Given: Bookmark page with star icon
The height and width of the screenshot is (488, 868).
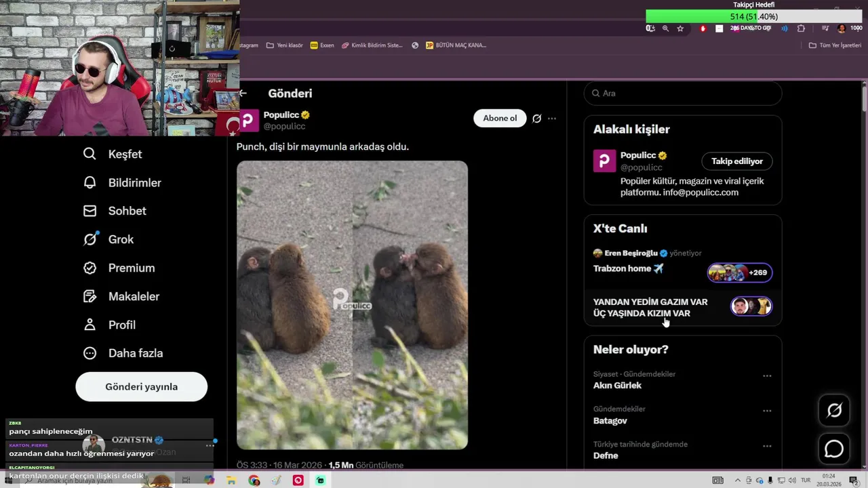Looking at the screenshot, I should coord(680,28).
